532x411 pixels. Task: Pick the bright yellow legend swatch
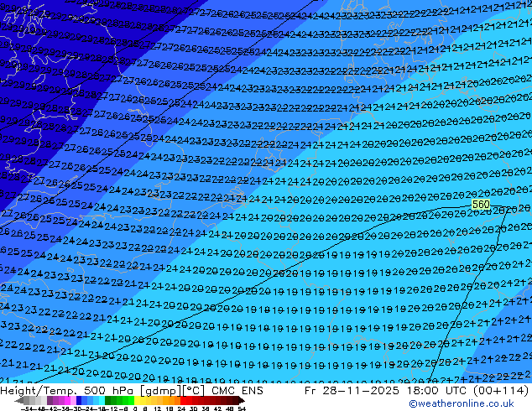[137, 400]
